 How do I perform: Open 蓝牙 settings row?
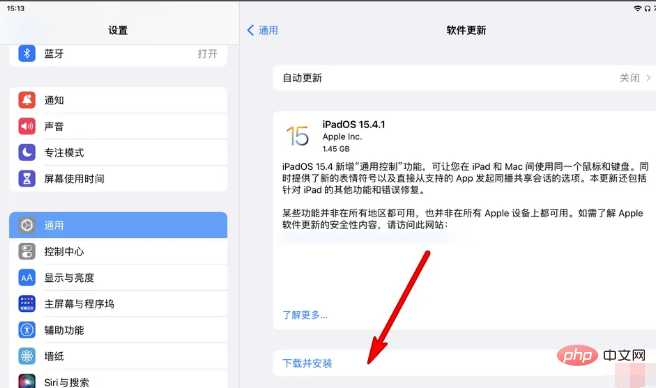[118, 54]
